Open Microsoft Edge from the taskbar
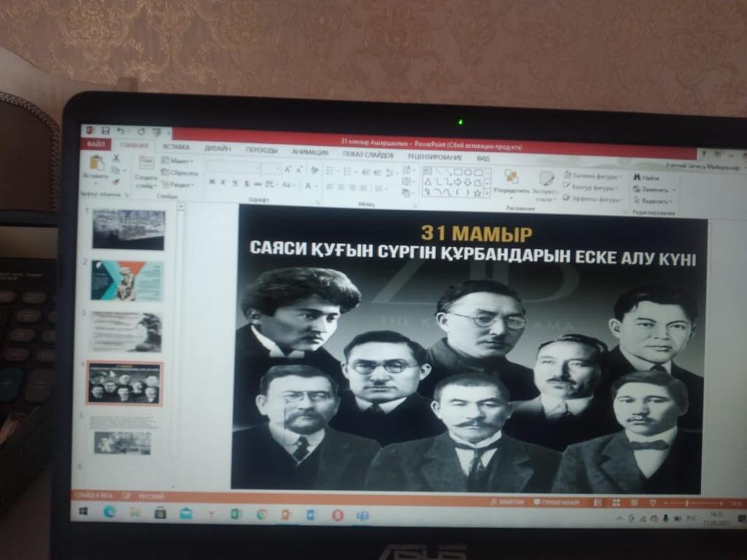 coord(109,513)
